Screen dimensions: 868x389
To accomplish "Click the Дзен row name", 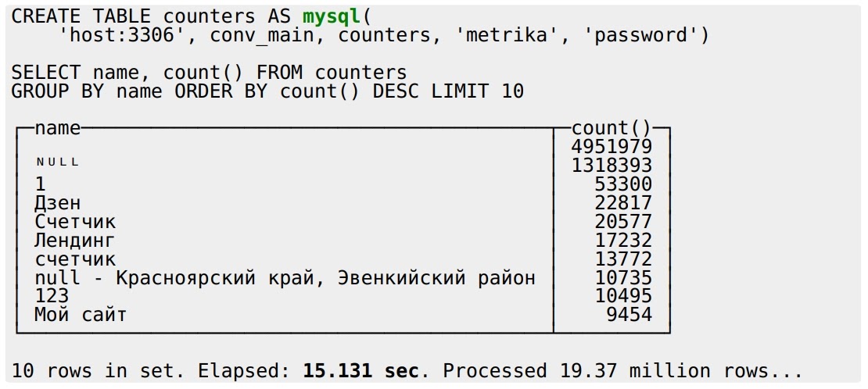I will tap(57, 203).
